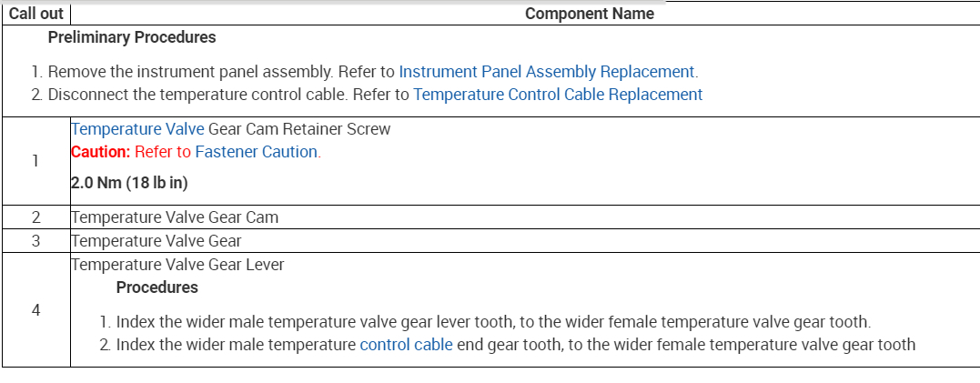
Task: Click the Component Name column header
Action: click(x=589, y=14)
